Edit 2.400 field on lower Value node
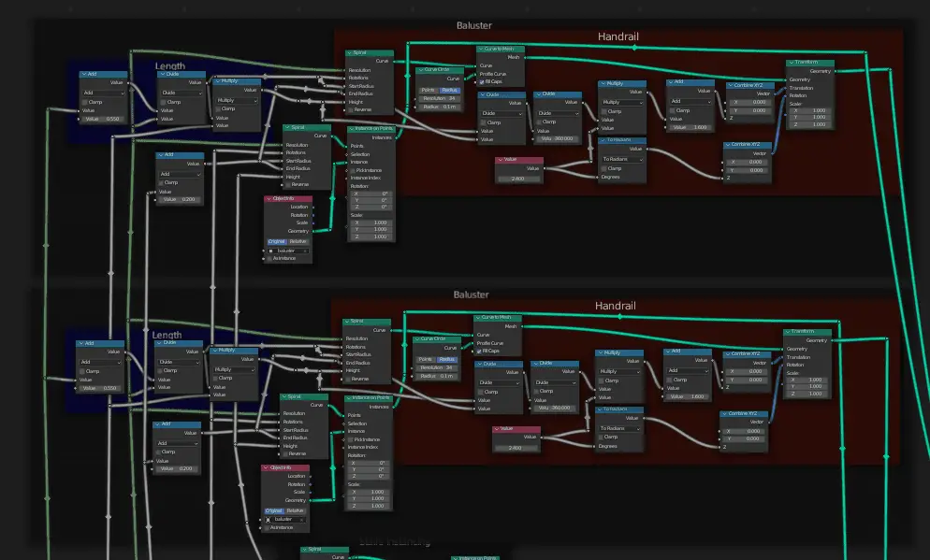This screenshot has width=930, height=560. (x=516, y=448)
